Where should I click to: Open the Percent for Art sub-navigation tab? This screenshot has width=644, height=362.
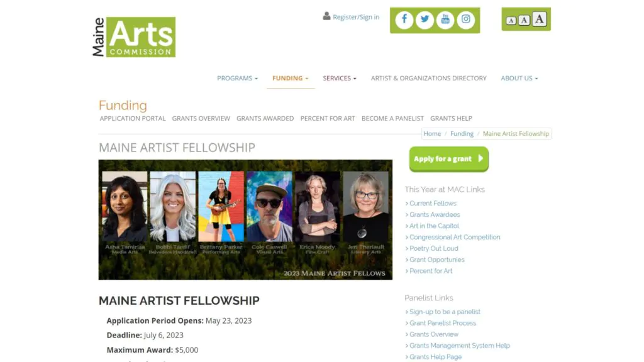(327, 118)
